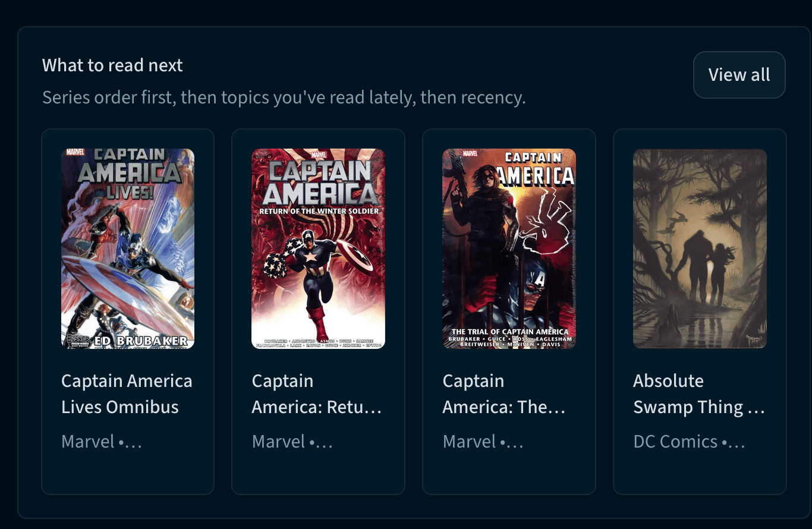Click the "Series order first" description text
This screenshot has height=529, width=812.
284,97
